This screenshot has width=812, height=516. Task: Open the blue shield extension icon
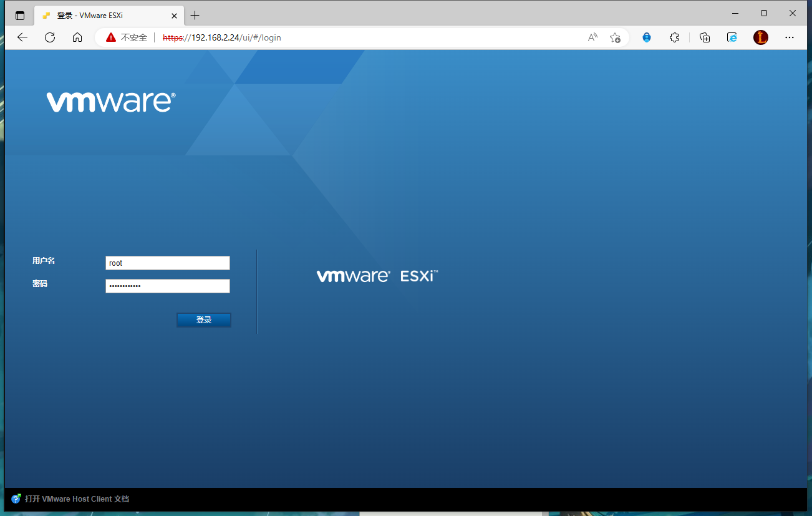click(x=647, y=37)
